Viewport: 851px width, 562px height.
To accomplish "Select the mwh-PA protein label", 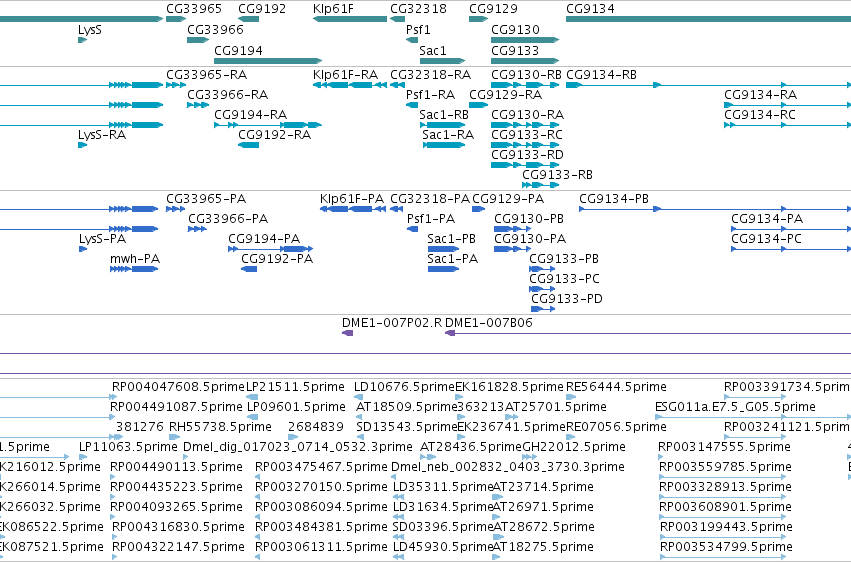I will [x=135, y=259].
